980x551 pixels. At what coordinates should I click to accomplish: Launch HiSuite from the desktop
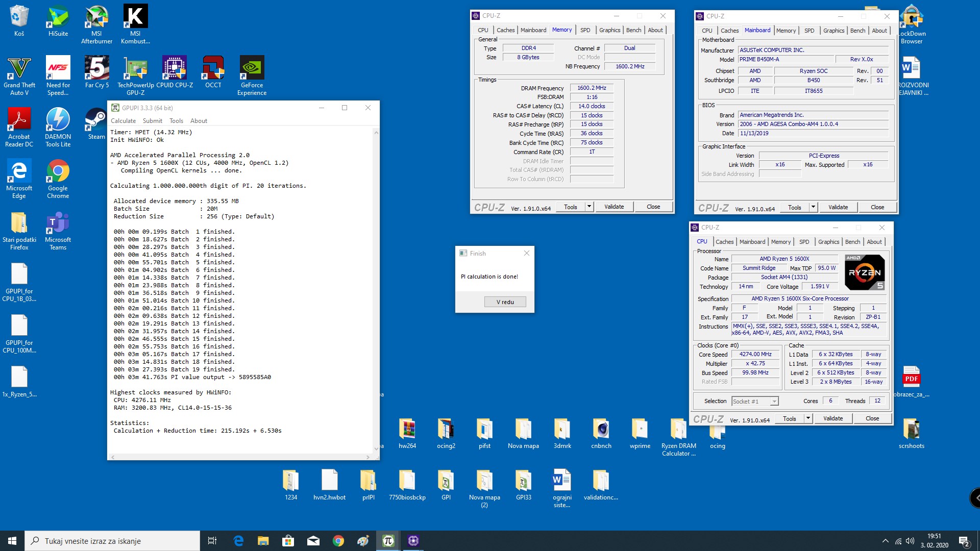[x=58, y=20]
